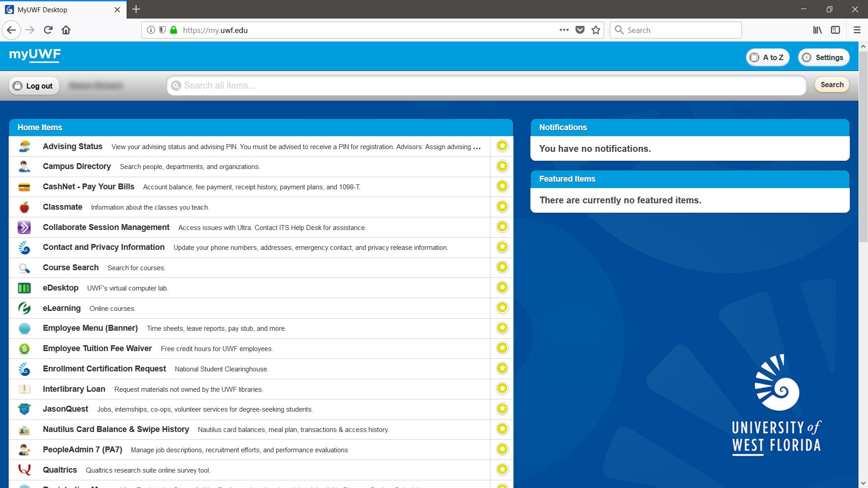The width and height of the screenshot is (868, 488).
Task: Toggle favorite star for eLearning
Action: (502, 308)
